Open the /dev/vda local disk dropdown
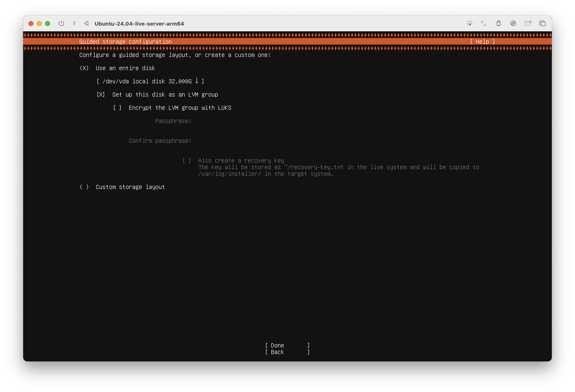This screenshot has height=392, width=575. click(x=150, y=81)
